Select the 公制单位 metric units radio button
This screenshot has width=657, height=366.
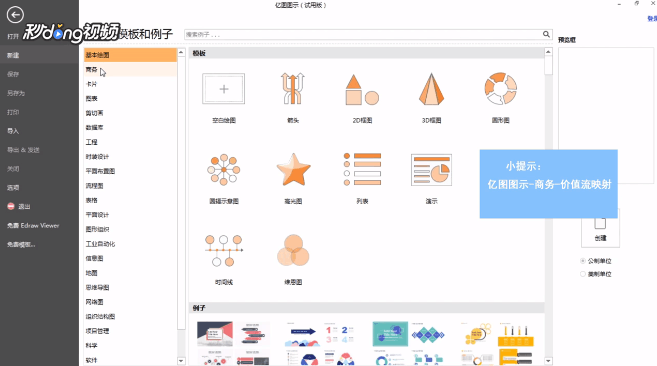582,261
